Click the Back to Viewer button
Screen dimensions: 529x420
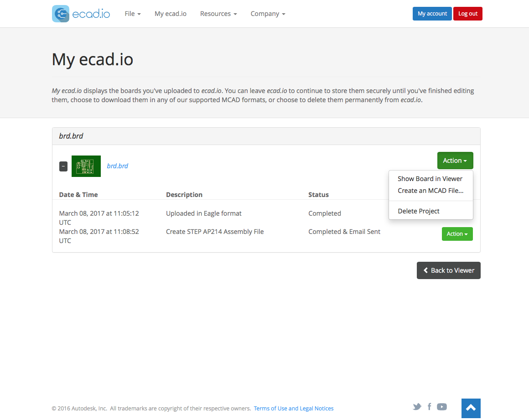click(x=448, y=270)
